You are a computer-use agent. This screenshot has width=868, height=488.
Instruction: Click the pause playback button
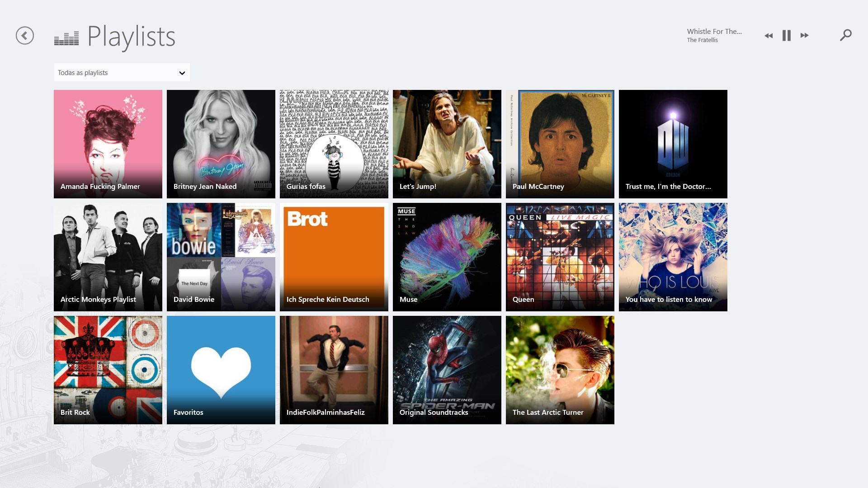tap(786, 35)
